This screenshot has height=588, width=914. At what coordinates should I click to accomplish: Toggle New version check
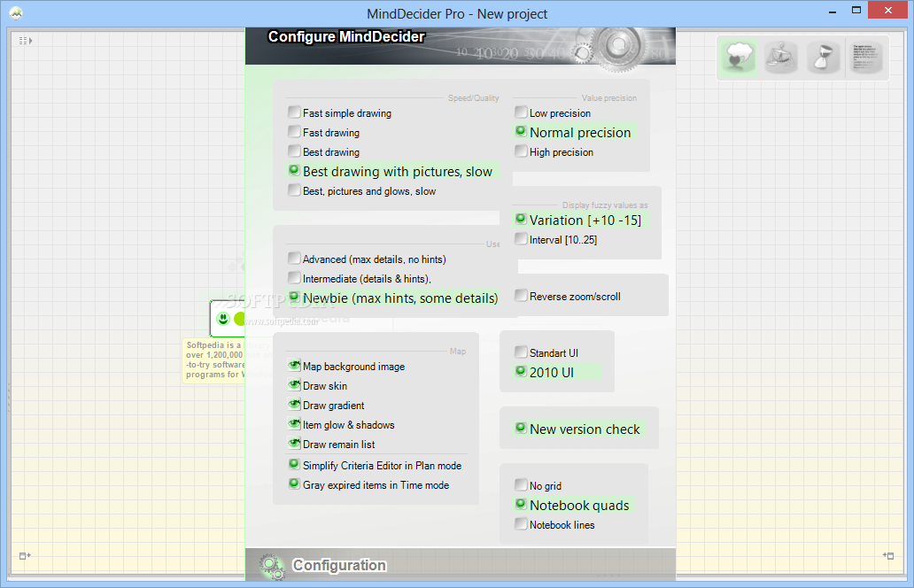(x=578, y=429)
